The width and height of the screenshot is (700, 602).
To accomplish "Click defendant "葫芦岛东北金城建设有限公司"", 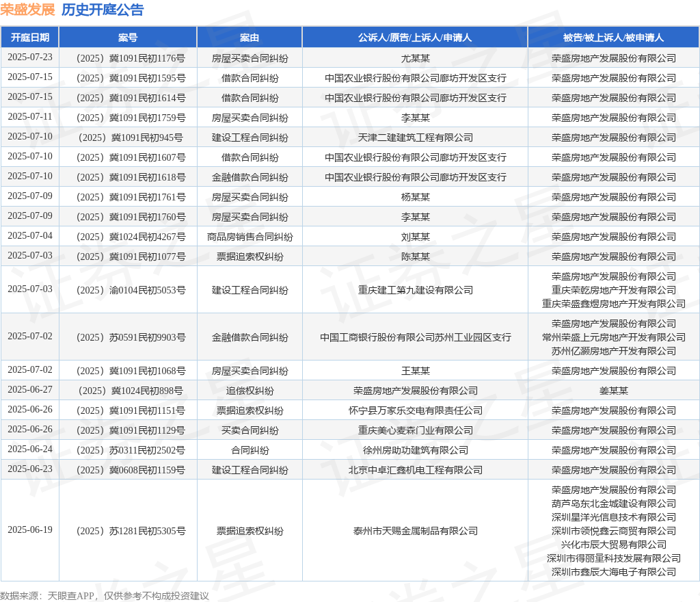I will point(613,503).
